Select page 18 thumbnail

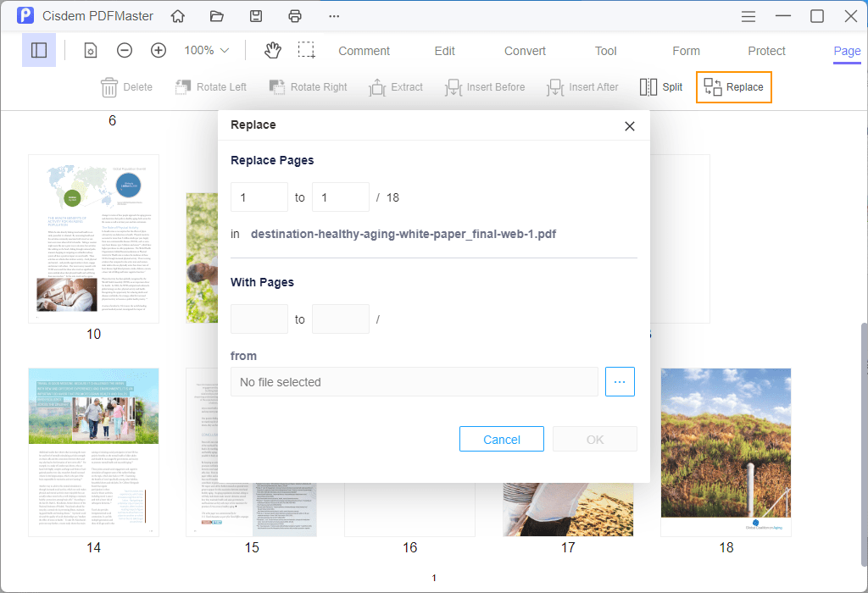(726, 452)
